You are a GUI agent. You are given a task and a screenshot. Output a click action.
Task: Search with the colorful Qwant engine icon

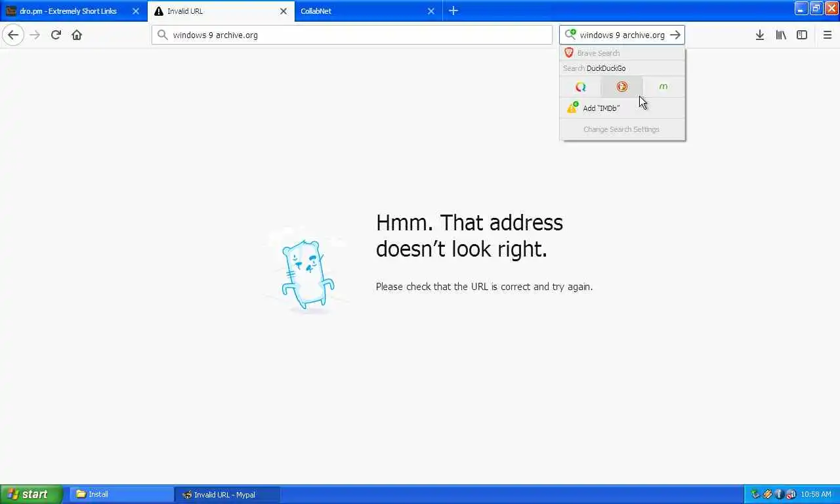[581, 87]
